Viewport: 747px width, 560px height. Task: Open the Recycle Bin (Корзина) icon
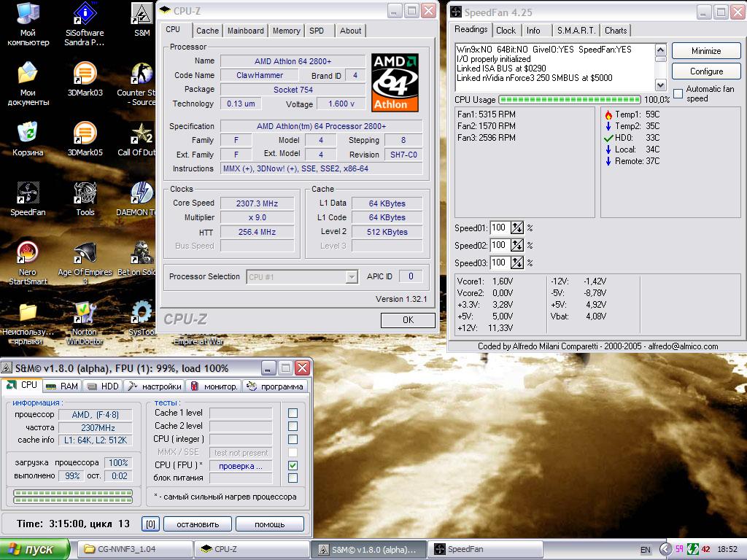pyautogui.click(x=28, y=139)
